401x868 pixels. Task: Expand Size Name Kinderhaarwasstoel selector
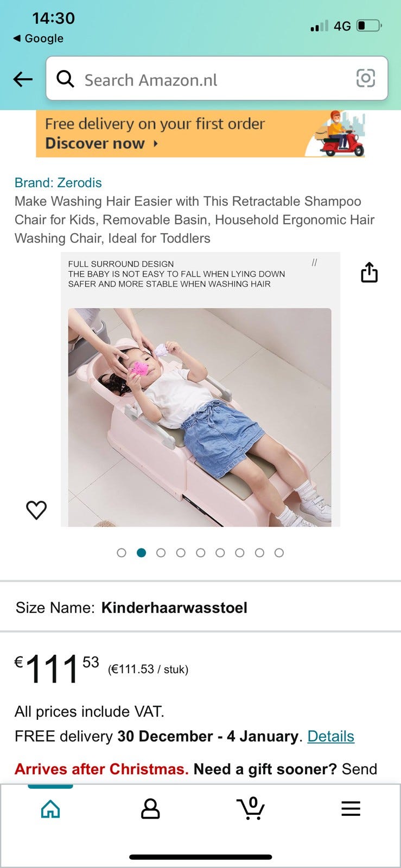click(200, 607)
